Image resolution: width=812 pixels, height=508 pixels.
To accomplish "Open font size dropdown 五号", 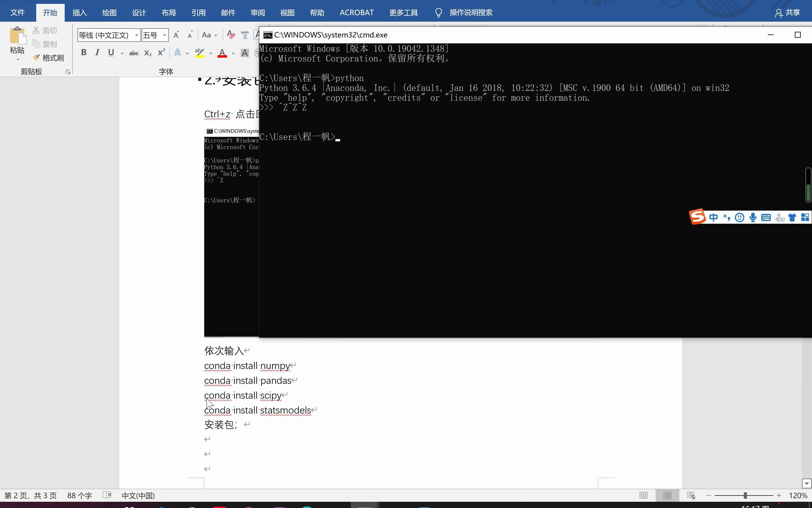I will coord(164,35).
